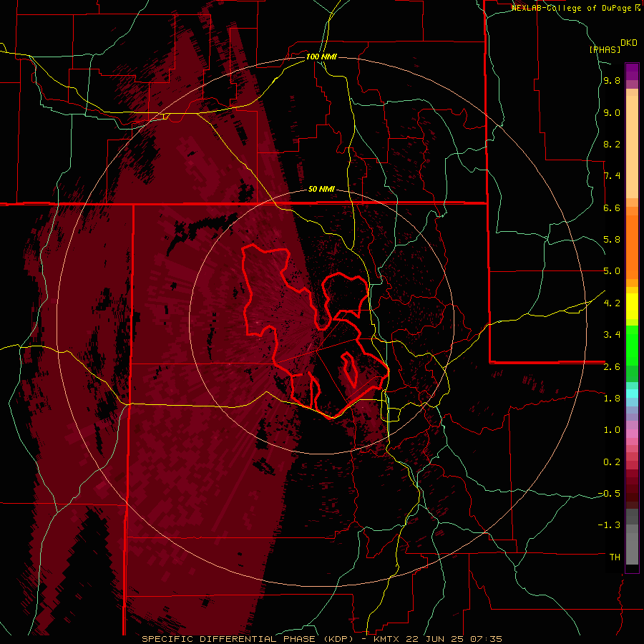Viewport: 644px width, 644px height.
Task: Click the 4.2 value on the color scale
Action: (612, 303)
